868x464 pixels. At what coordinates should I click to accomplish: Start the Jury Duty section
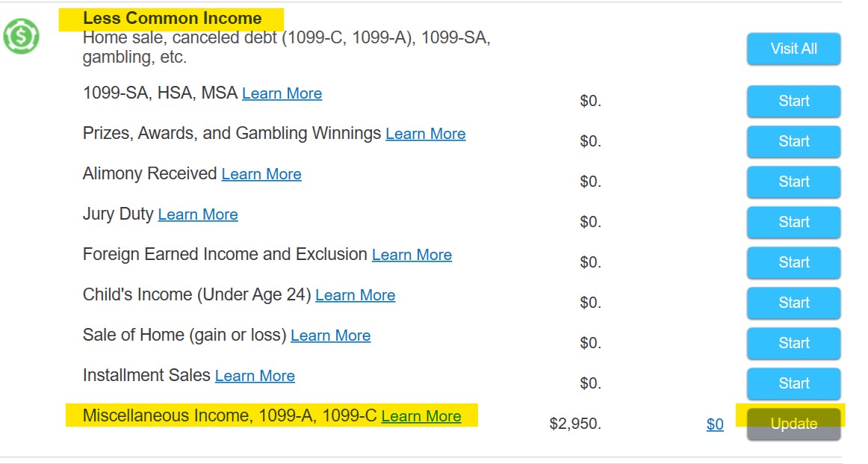(x=793, y=222)
